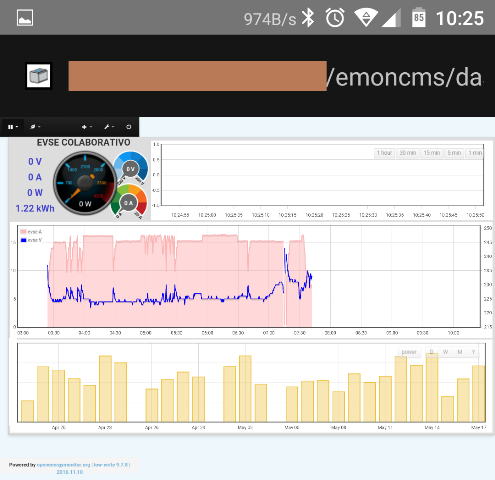Image resolution: width=495 pixels, height=480 pixels.
Task: Tap the alarm clock status icon
Action: point(335,18)
